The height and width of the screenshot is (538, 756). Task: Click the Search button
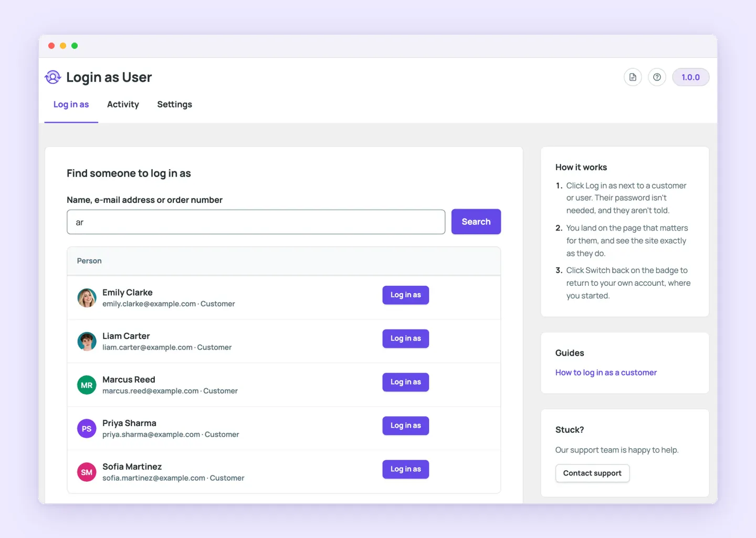476,222
